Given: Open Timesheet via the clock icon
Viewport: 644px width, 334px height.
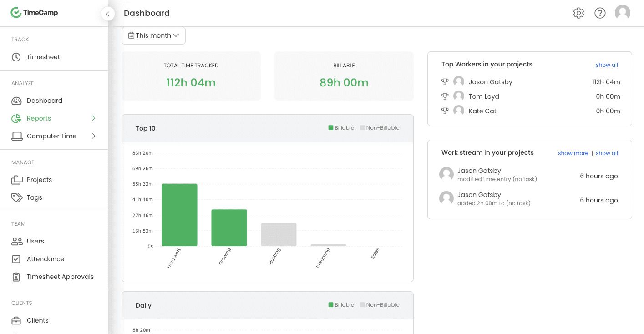Looking at the screenshot, I should [16, 57].
